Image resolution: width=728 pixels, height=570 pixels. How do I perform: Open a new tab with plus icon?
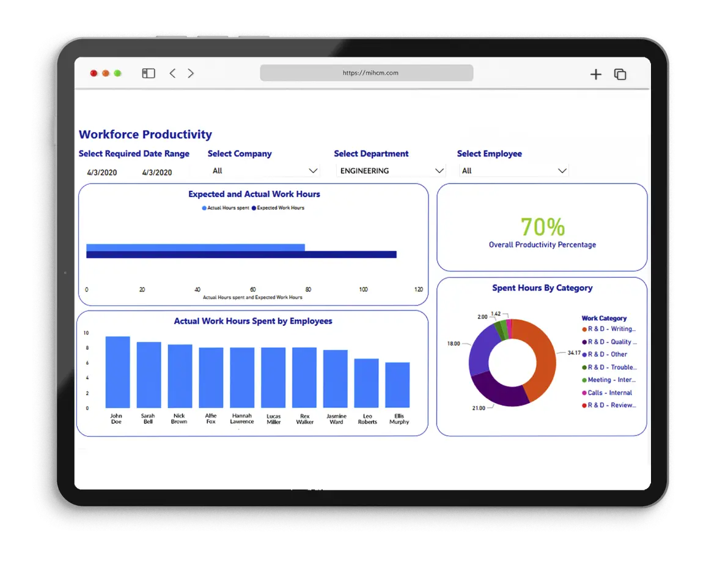(x=595, y=75)
